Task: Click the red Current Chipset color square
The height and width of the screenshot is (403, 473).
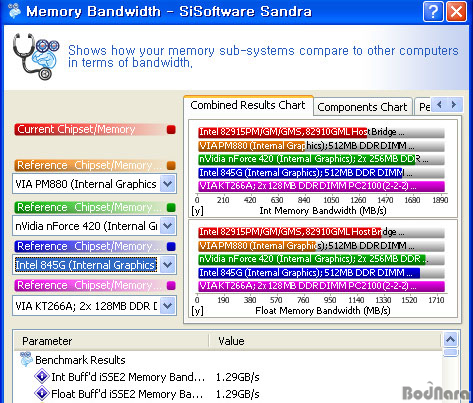Action: (171, 130)
